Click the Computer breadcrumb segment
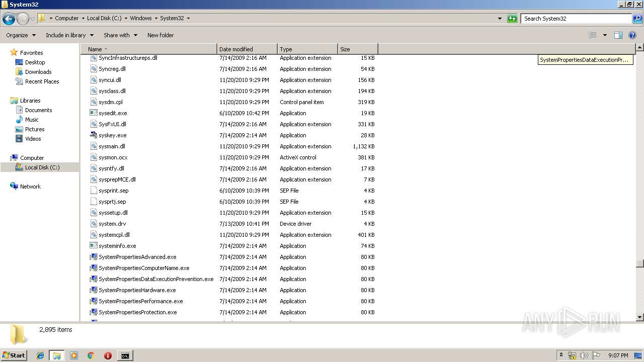The height and width of the screenshot is (362, 644). pyautogui.click(x=66, y=18)
